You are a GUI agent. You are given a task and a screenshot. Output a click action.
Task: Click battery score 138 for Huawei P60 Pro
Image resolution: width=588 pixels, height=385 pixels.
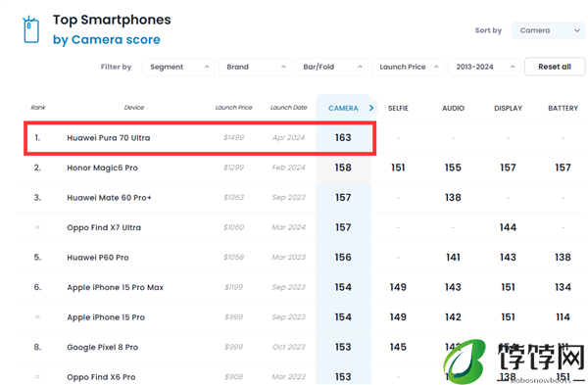tap(563, 258)
